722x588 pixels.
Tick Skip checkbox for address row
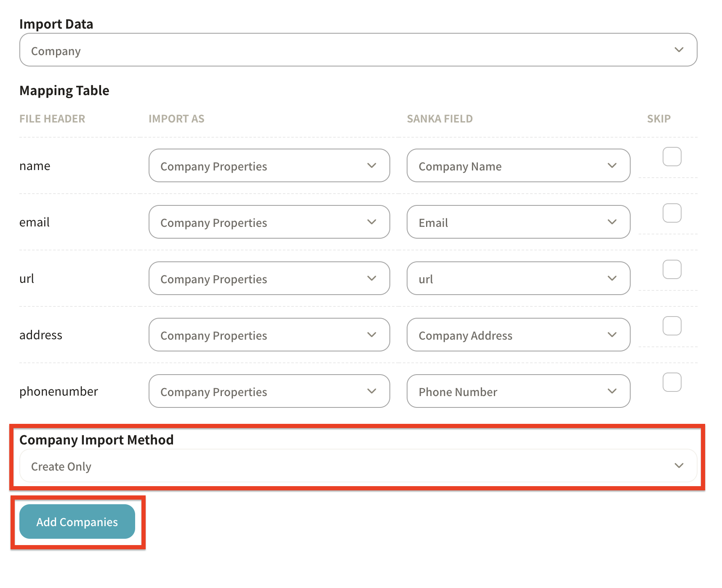tap(671, 326)
